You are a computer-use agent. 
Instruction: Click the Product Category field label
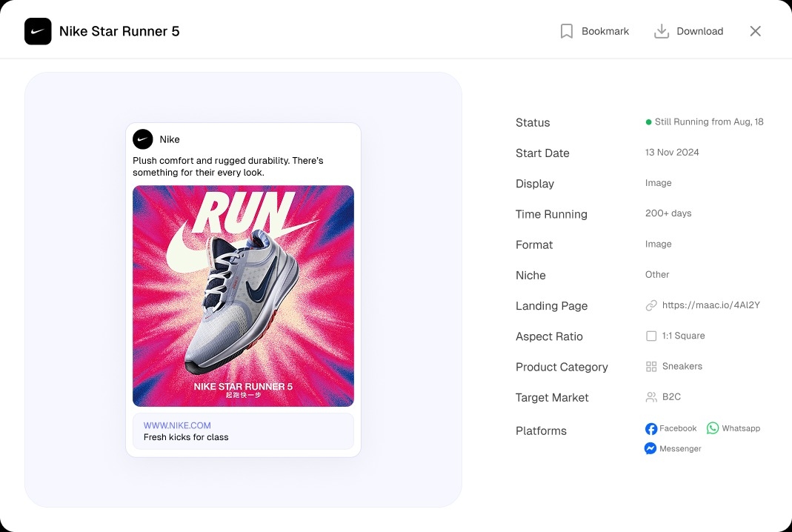coord(562,368)
